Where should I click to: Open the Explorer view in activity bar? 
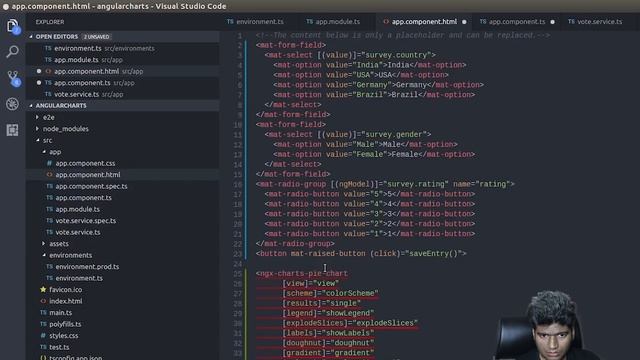[13, 26]
